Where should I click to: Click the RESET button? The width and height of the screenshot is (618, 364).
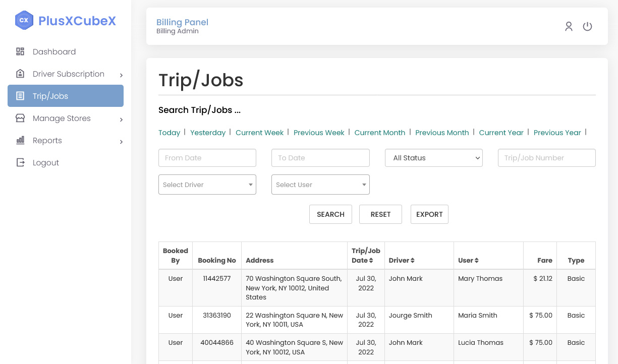pyautogui.click(x=380, y=214)
